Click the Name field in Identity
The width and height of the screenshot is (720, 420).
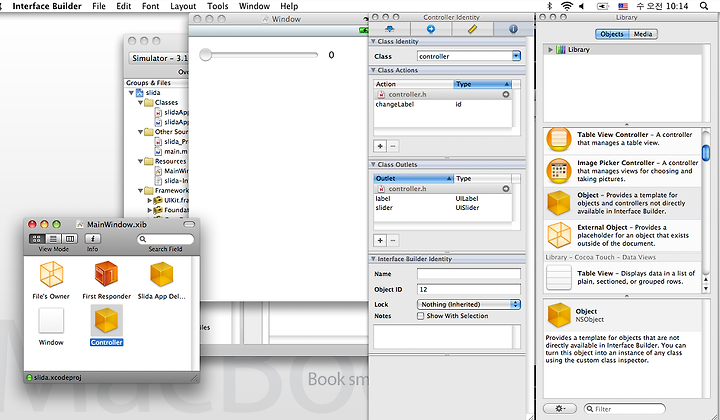click(469, 274)
